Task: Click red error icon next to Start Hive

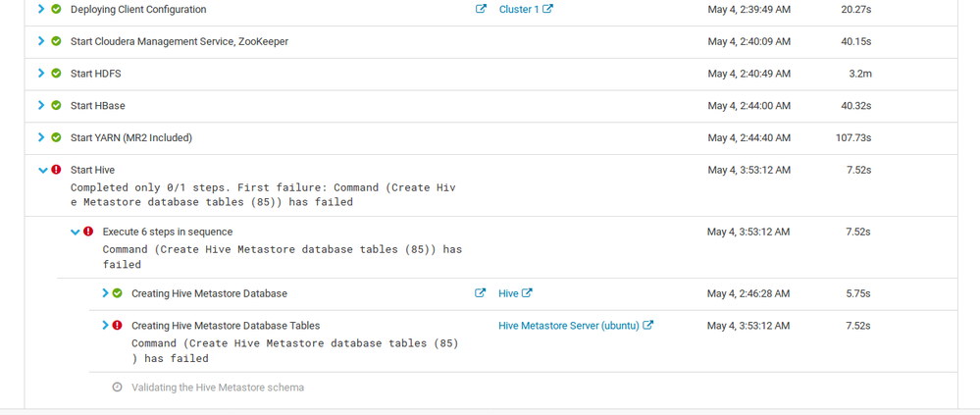Action: [56, 170]
